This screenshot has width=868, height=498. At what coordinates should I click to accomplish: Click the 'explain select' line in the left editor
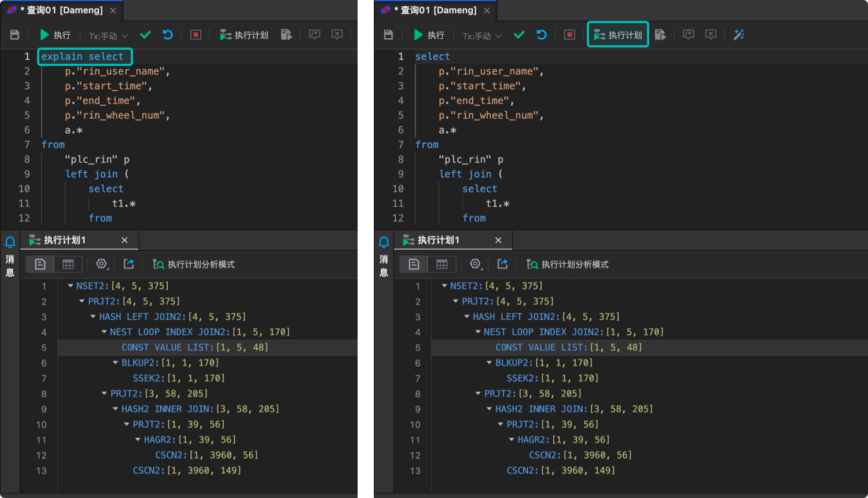[82, 56]
